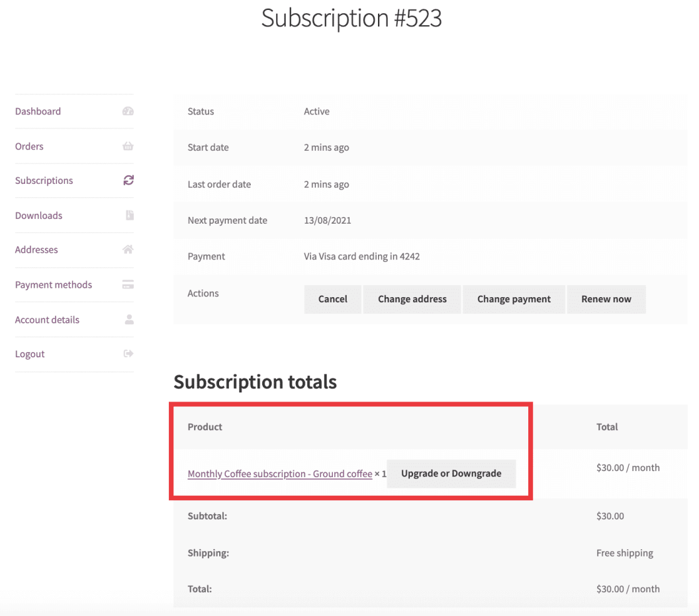Switch to the Downloads section
Screen dimensions: 699x616
point(38,215)
